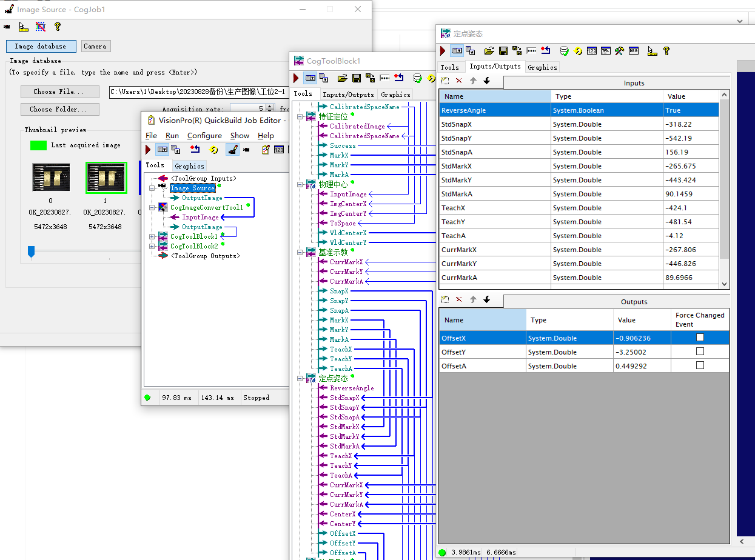This screenshot has width=755, height=560.
Task: Select the TeachA input row
Action: (579, 236)
